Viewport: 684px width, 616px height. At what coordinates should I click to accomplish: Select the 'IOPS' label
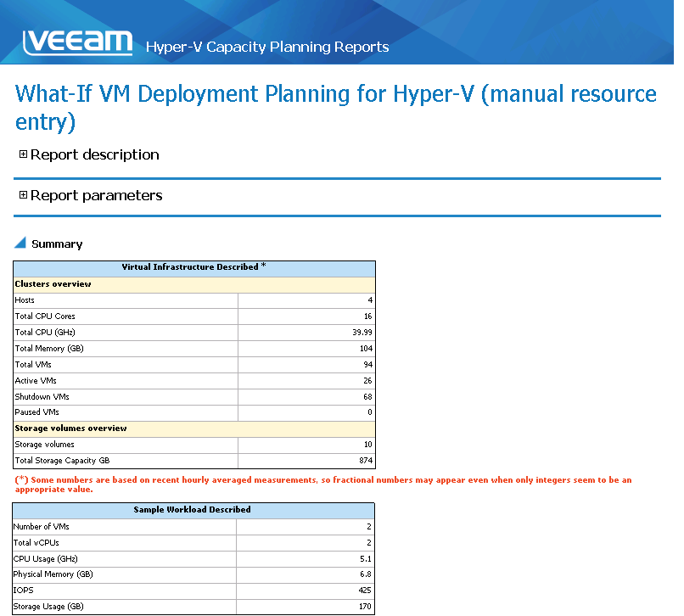(24, 591)
